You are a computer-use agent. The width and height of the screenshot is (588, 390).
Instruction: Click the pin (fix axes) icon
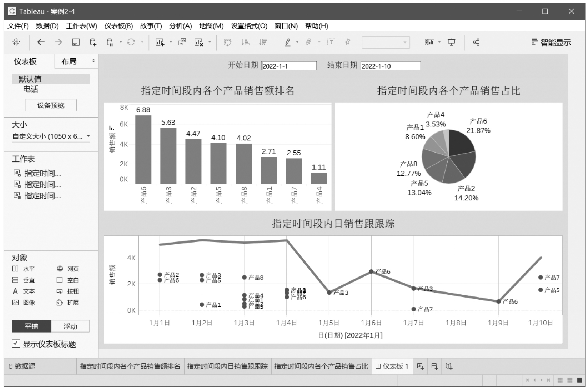click(348, 42)
